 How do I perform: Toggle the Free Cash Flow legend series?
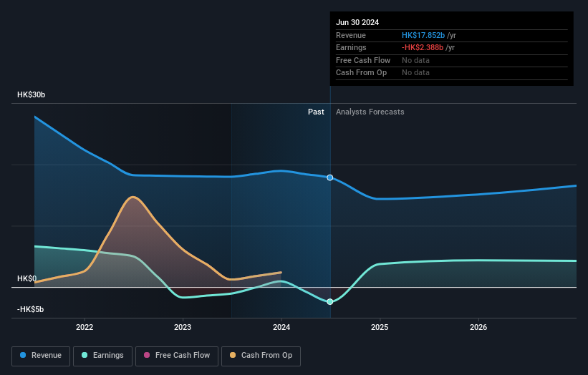[177, 356]
